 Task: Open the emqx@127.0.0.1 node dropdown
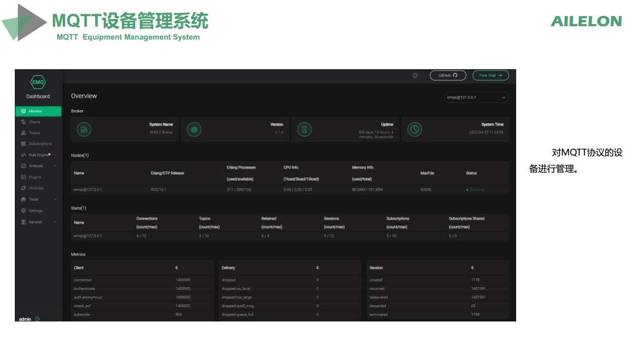[477, 97]
